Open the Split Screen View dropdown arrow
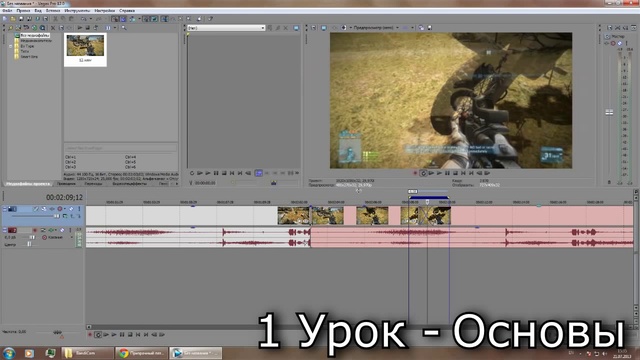 click(x=351, y=28)
